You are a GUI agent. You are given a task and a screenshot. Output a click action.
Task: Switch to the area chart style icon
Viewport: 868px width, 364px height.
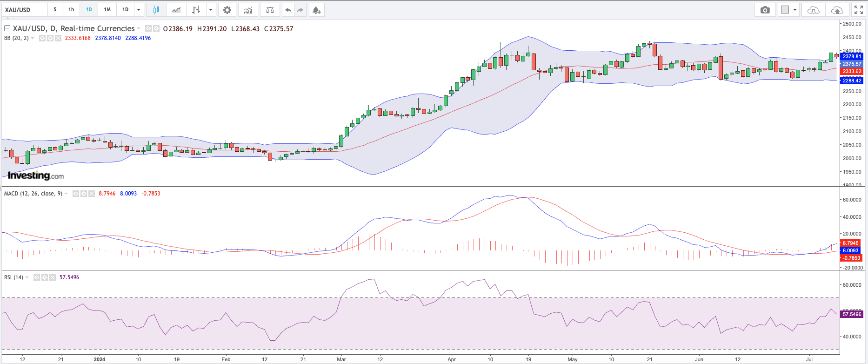[176, 10]
